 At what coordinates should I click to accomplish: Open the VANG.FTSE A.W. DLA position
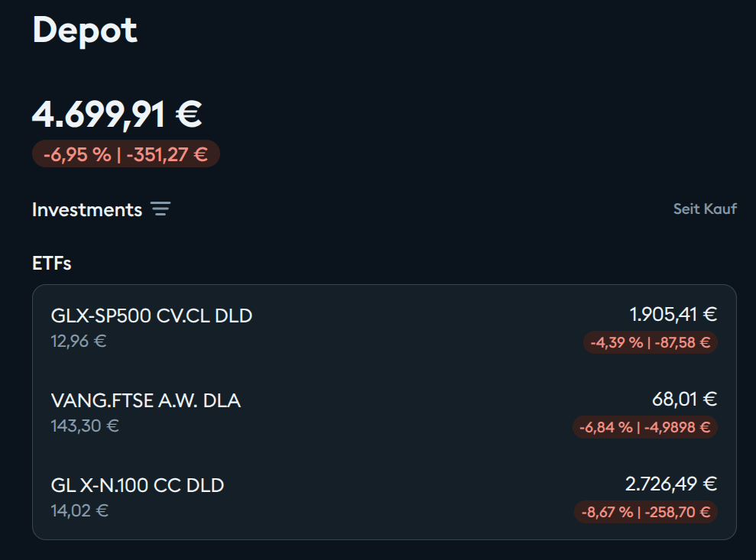(x=145, y=400)
